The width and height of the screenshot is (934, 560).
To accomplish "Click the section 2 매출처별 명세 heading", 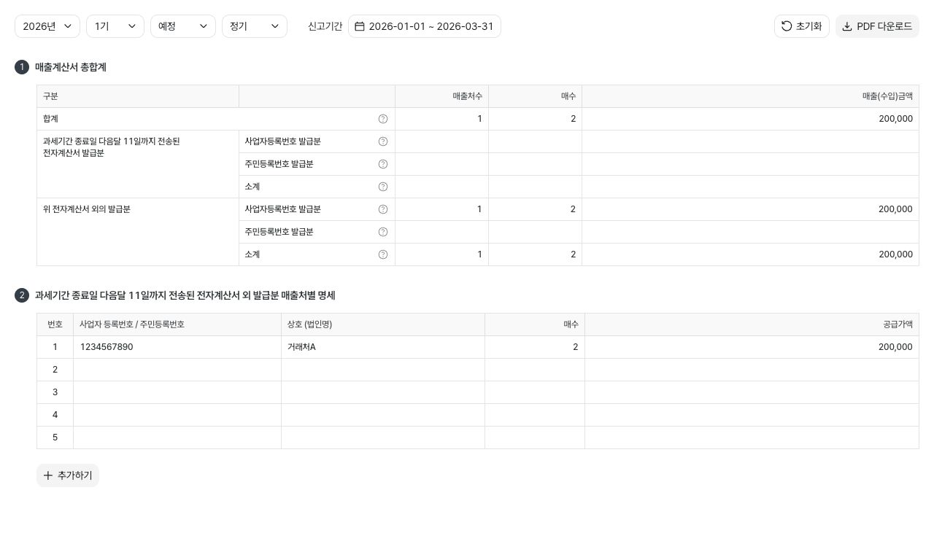I will point(185,295).
